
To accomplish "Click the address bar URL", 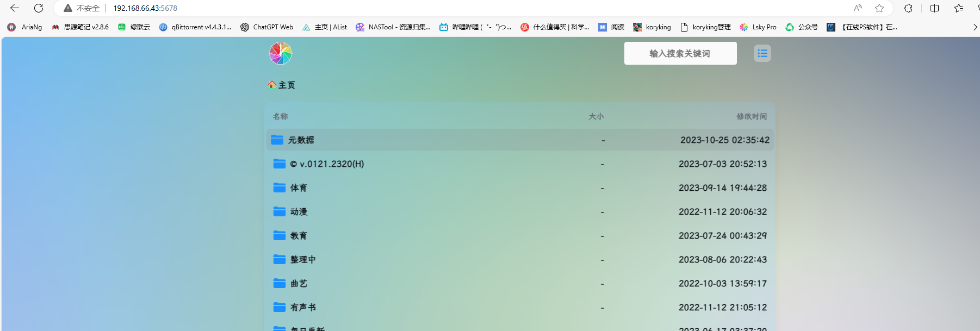I will tap(145, 8).
